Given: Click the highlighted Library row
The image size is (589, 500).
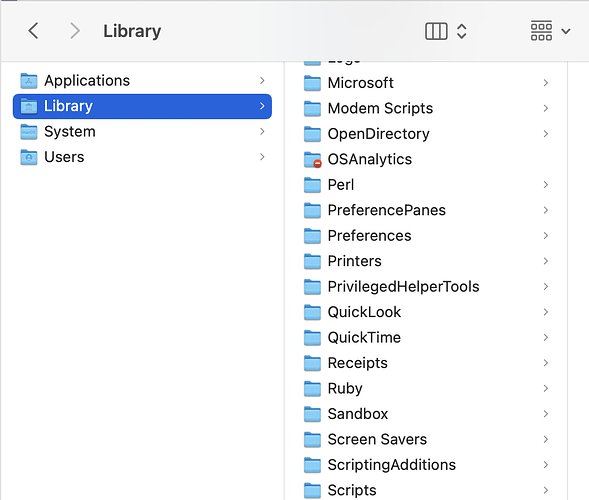Looking at the screenshot, I should 142,106.
